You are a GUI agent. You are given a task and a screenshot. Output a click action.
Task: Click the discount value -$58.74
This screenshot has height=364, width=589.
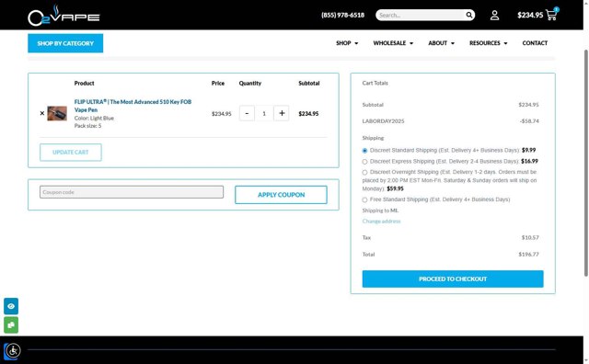[x=529, y=121]
